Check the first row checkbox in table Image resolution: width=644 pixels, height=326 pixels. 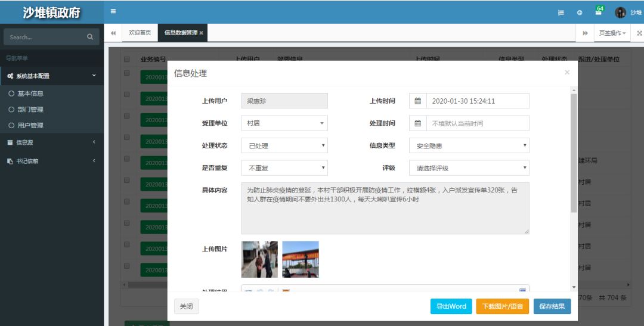tap(126, 73)
